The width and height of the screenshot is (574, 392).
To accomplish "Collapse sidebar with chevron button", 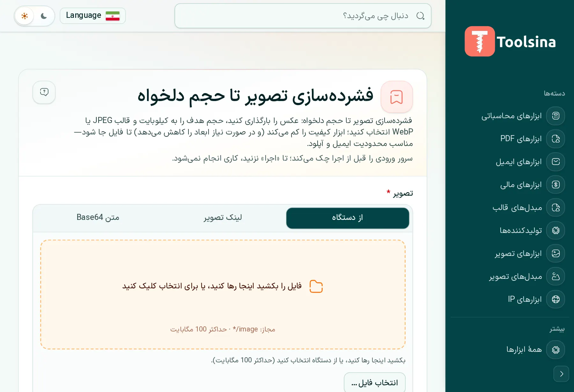I will tap(561, 374).
